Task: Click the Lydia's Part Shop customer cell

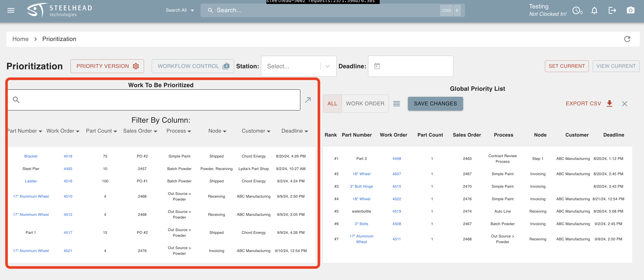Action: [253, 169]
